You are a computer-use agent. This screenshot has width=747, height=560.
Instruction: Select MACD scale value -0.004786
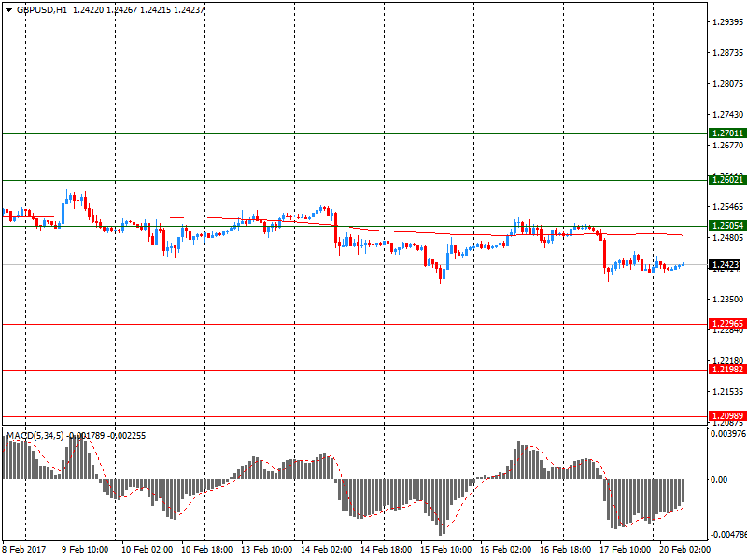point(728,534)
